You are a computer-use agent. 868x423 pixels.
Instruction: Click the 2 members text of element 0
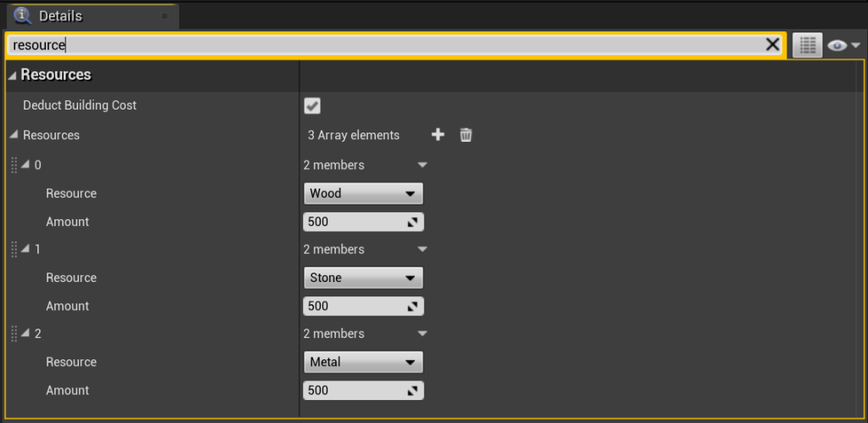pos(333,166)
